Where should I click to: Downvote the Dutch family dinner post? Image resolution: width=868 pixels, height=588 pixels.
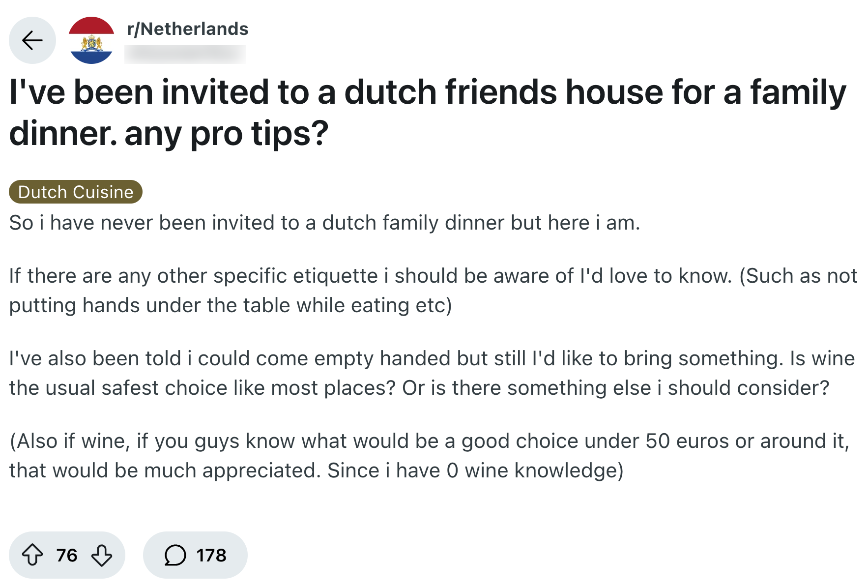pyautogui.click(x=102, y=555)
